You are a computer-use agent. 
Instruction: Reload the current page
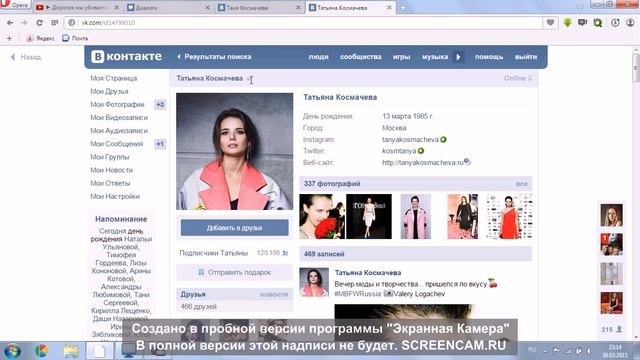click(39, 23)
